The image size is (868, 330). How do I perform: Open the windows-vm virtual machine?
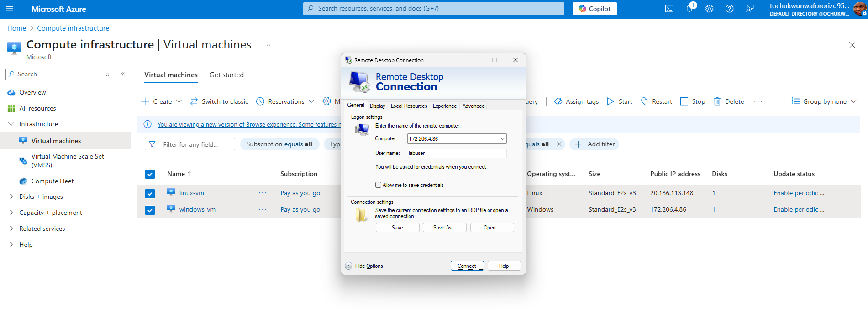click(x=197, y=209)
